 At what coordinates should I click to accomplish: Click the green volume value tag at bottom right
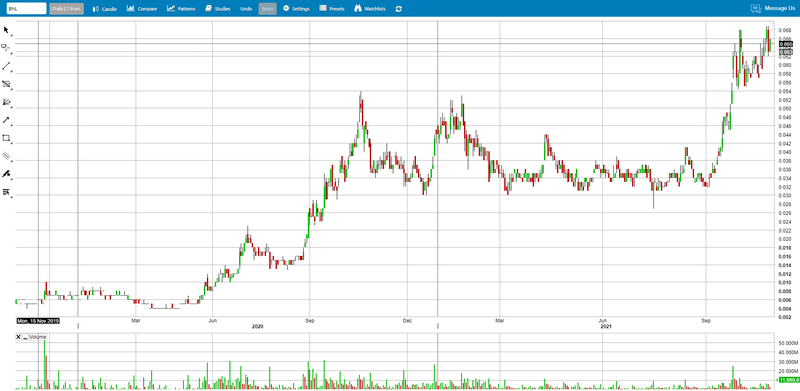coord(787,380)
